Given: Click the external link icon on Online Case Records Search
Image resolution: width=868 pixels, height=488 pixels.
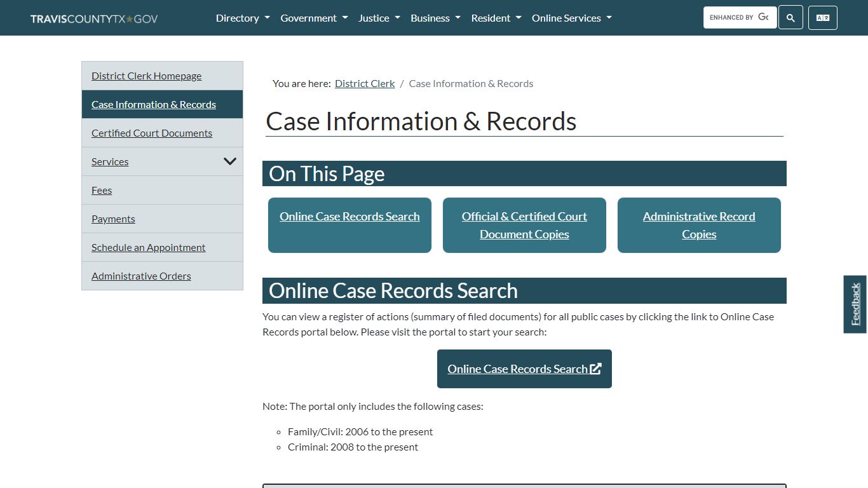Looking at the screenshot, I should click(x=595, y=369).
